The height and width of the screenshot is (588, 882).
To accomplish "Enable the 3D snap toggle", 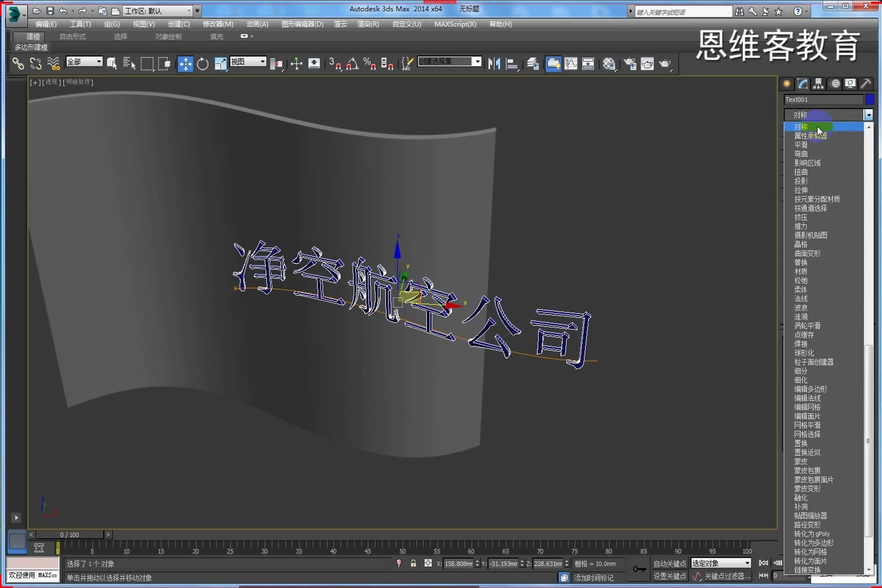I will (336, 63).
